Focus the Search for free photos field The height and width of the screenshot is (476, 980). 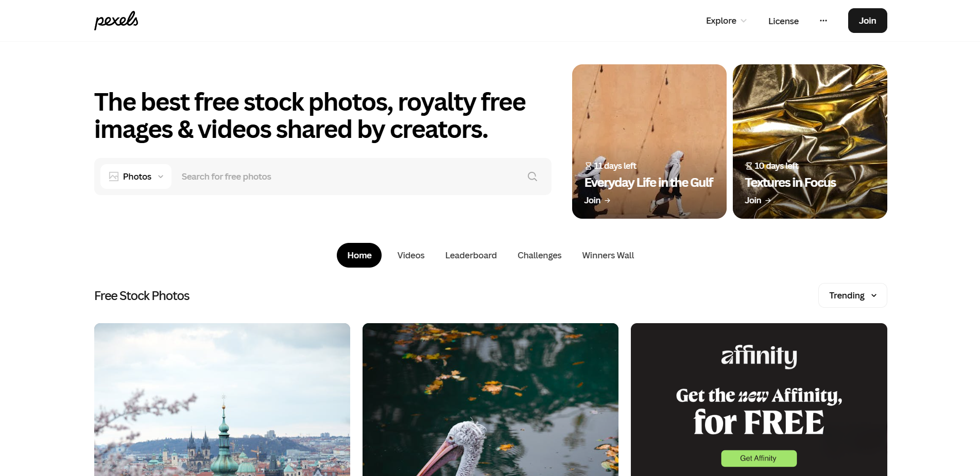pos(348,177)
